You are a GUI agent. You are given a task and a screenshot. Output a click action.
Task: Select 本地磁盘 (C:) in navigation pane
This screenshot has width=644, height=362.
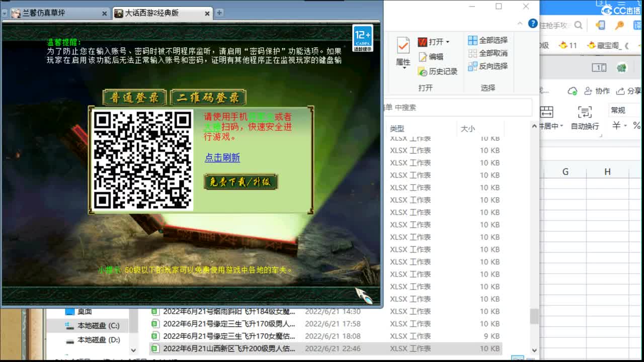(93, 326)
